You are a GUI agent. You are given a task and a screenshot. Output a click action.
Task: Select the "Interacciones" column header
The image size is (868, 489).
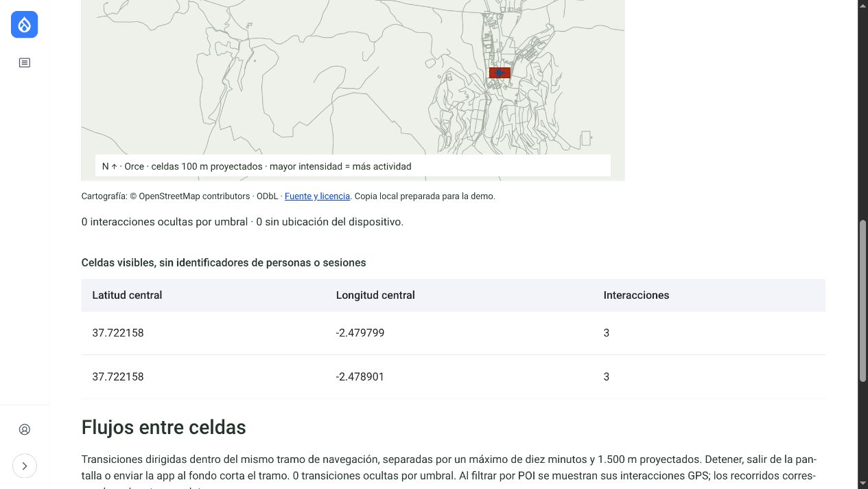(636, 295)
